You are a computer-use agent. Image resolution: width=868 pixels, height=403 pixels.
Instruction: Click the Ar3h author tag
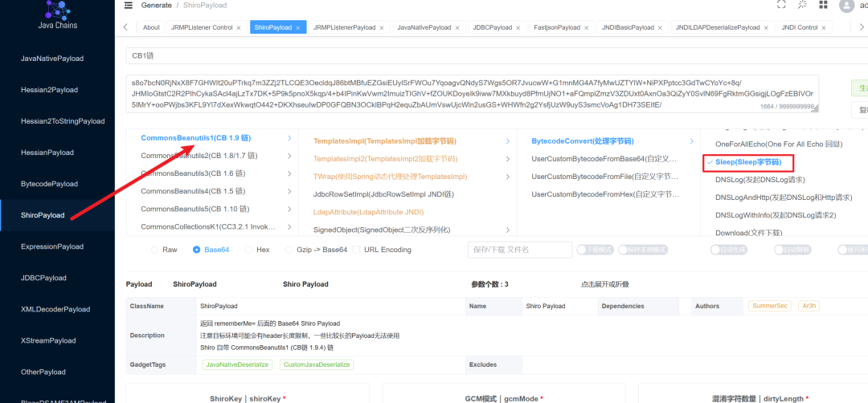click(x=809, y=306)
